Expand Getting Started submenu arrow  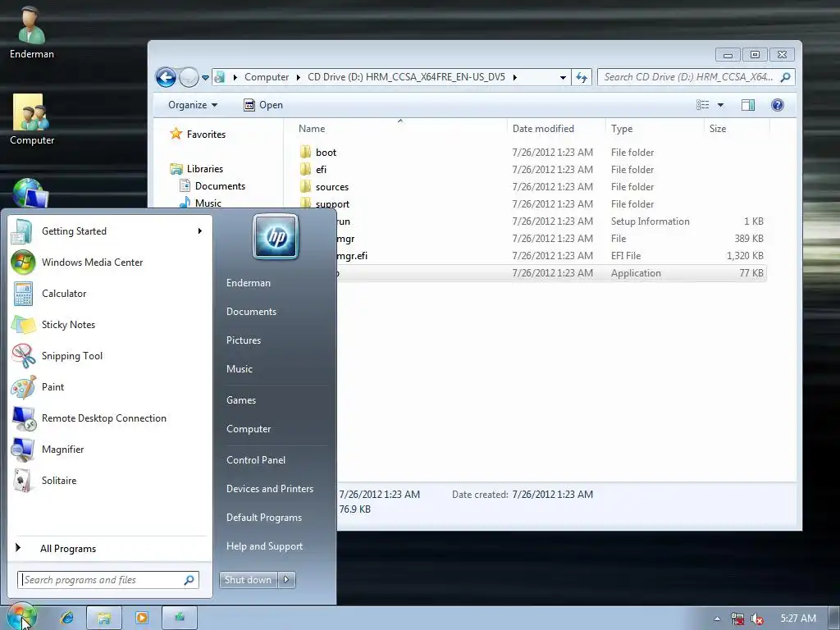coord(200,231)
